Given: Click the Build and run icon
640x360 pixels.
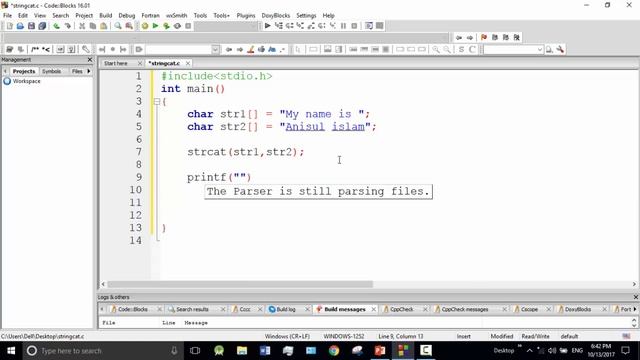Looking at the screenshot, I should click(x=166, y=26).
